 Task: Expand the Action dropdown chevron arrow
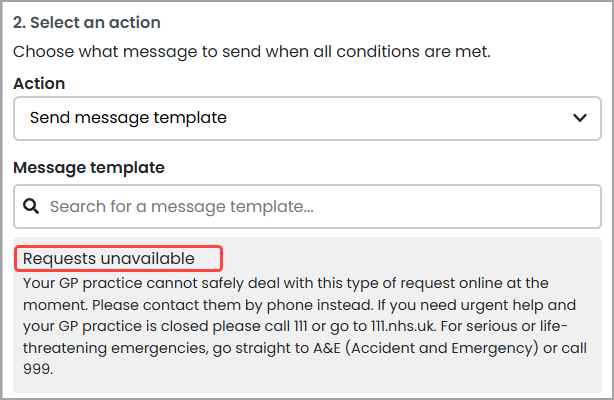pyautogui.click(x=580, y=118)
